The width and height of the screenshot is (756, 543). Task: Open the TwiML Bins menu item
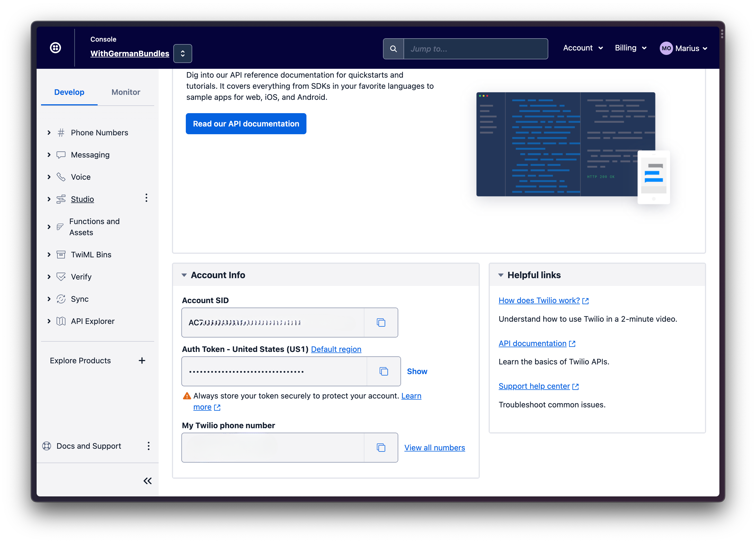click(91, 255)
